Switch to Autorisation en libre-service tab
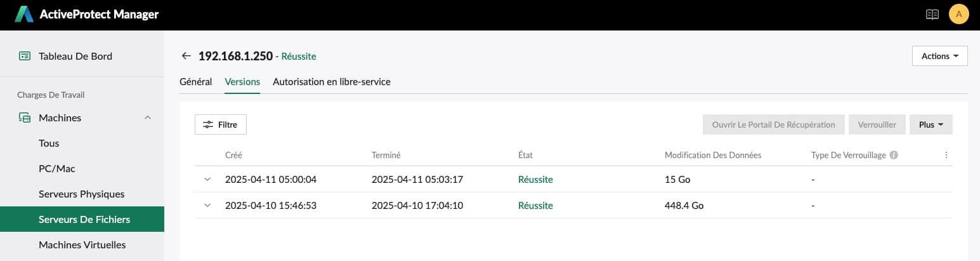Viewport: 980px width, 261px height. 332,82
